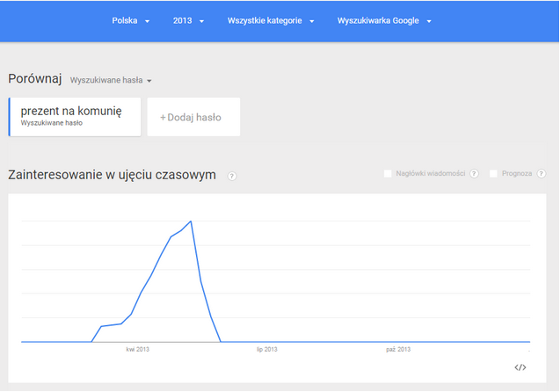Click the Porównaj heading

click(34, 79)
